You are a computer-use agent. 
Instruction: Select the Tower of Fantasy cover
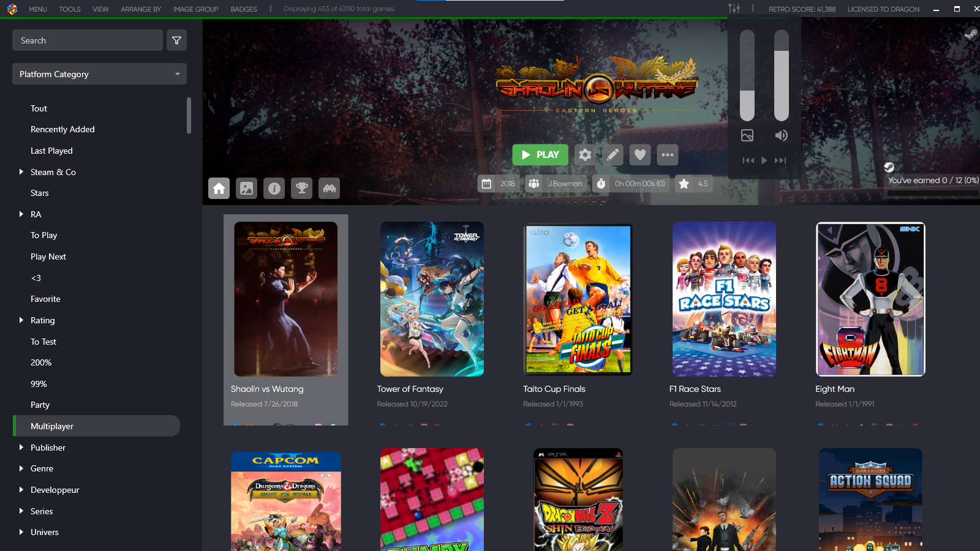432,299
